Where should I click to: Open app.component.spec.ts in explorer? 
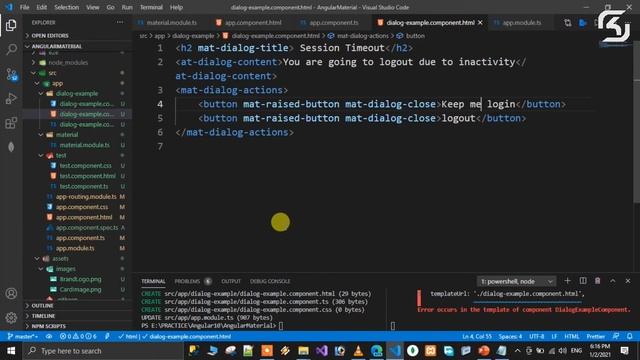87,228
